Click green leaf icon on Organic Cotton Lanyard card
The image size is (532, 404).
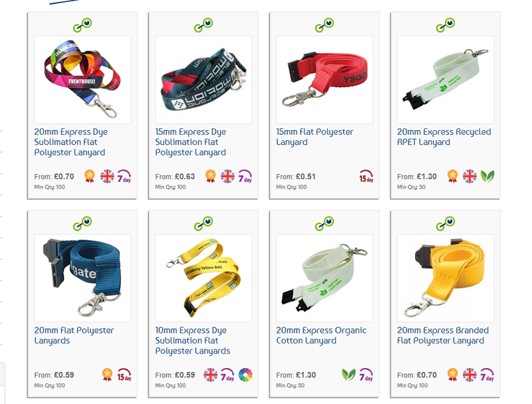click(348, 374)
